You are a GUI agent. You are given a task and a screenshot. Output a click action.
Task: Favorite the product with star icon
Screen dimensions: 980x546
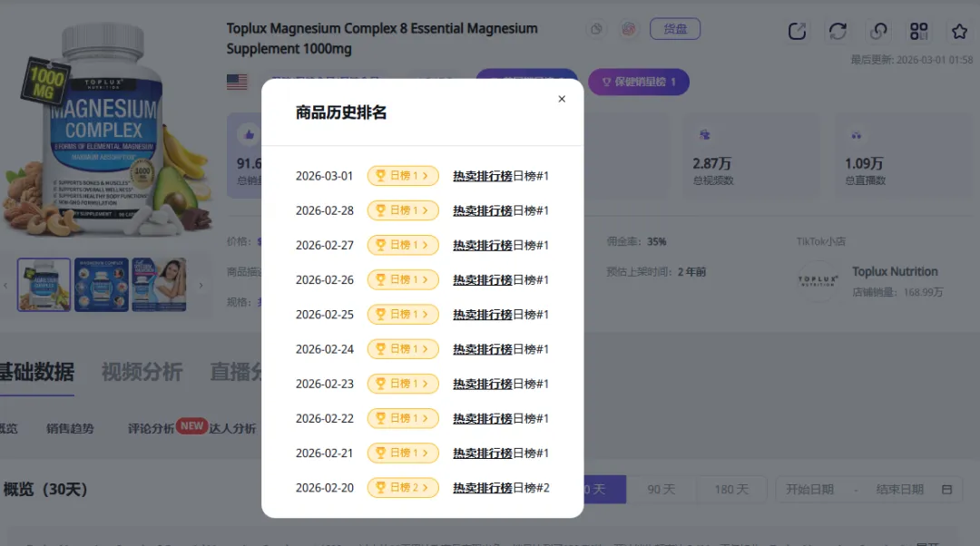tap(959, 31)
